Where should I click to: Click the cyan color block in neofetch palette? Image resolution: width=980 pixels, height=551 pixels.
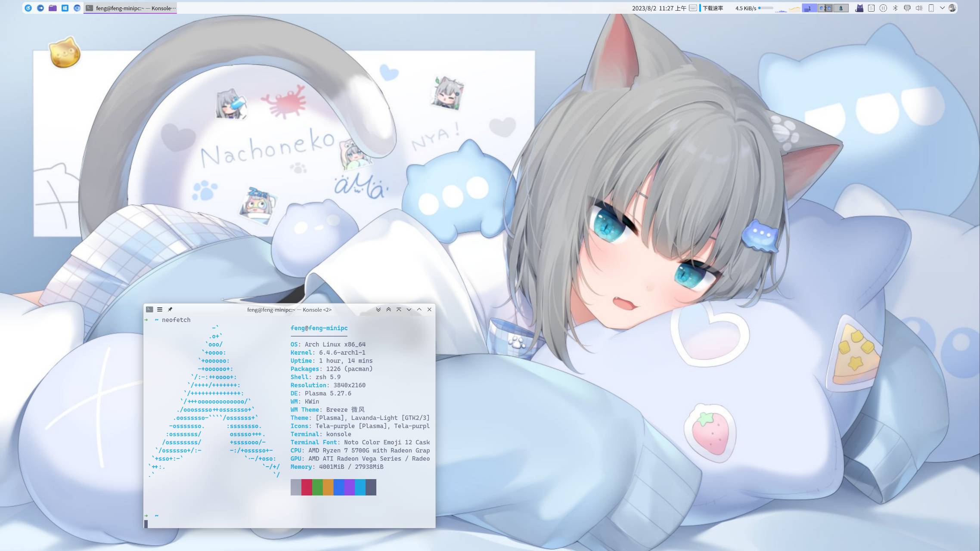pyautogui.click(x=360, y=487)
